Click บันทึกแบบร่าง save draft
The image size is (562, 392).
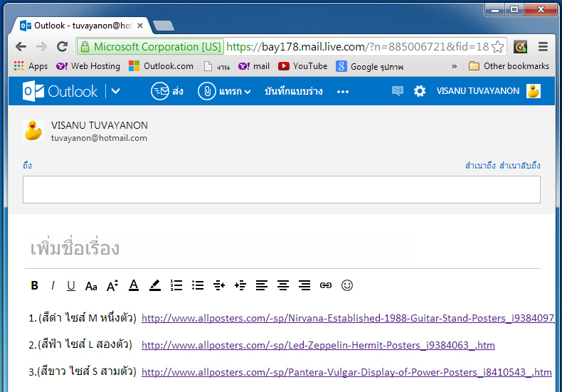pyautogui.click(x=293, y=91)
